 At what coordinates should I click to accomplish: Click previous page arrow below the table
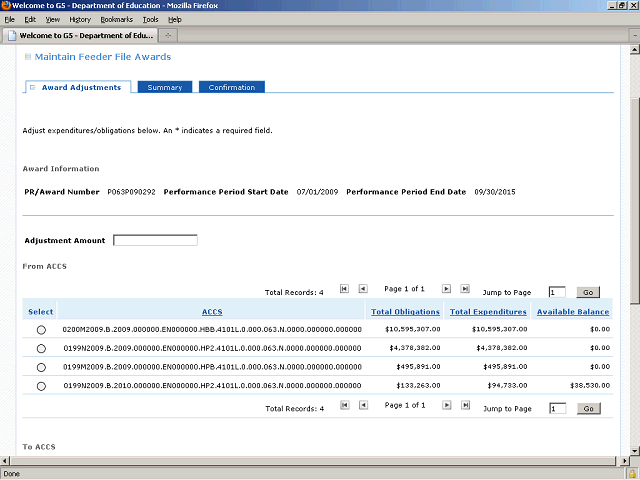coord(363,405)
